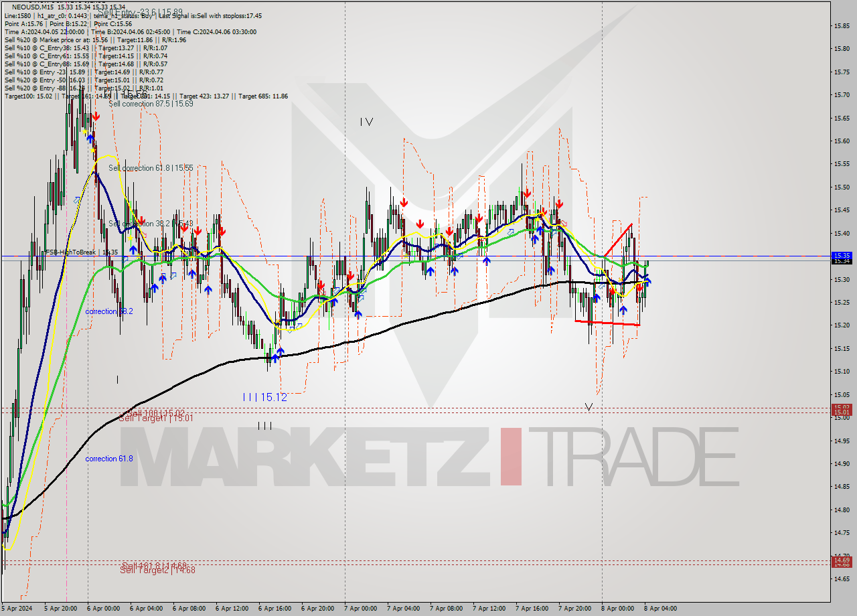Click the 'Sell Target1 | 15.01' label
Image resolution: width=857 pixels, height=616 pixels.
[157, 418]
